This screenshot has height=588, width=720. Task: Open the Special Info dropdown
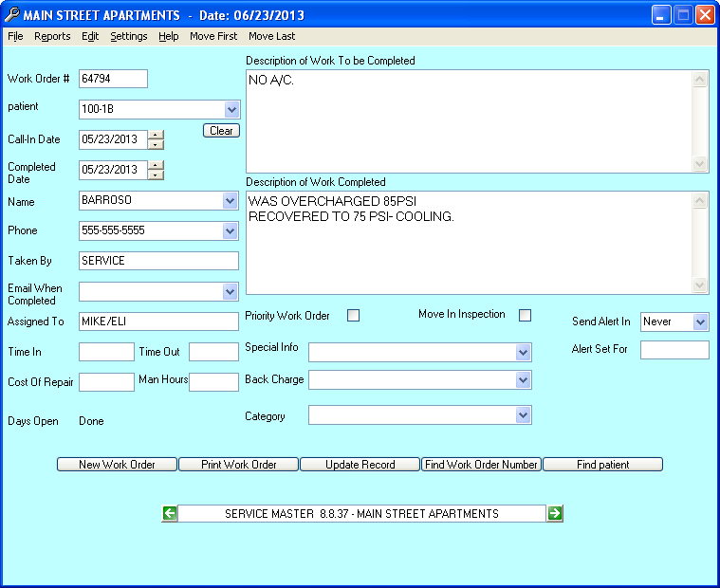pyautogui.click(x=523, y=352)
